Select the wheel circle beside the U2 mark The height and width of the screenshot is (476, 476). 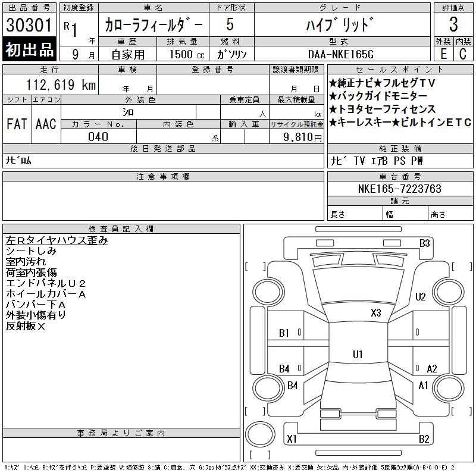point(449,292)
